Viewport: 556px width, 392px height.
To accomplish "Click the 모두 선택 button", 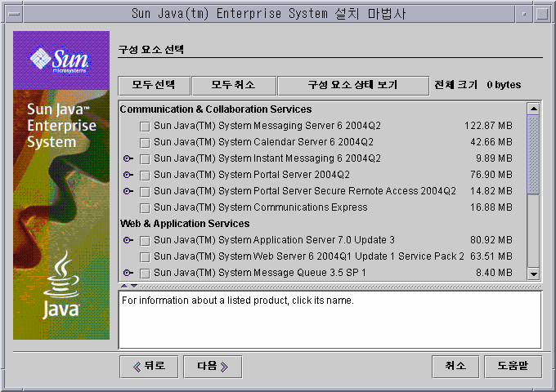I will tap(154, 85).
